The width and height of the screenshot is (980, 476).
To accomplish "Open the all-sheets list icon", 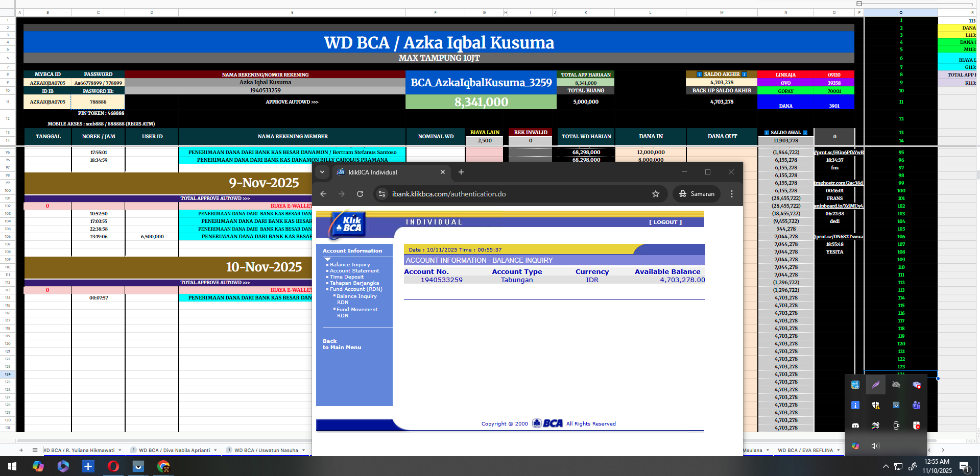I will (35, 450).
